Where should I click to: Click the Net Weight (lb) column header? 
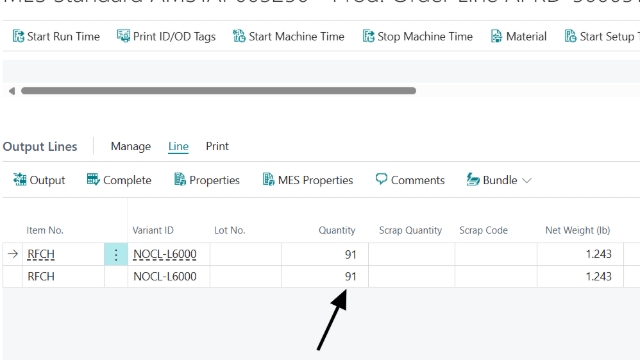click(578, 230)
